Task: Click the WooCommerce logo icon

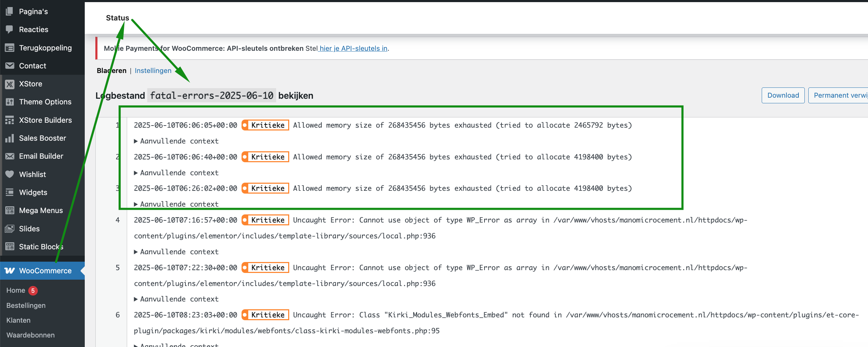Action: [x=10, y=270]
